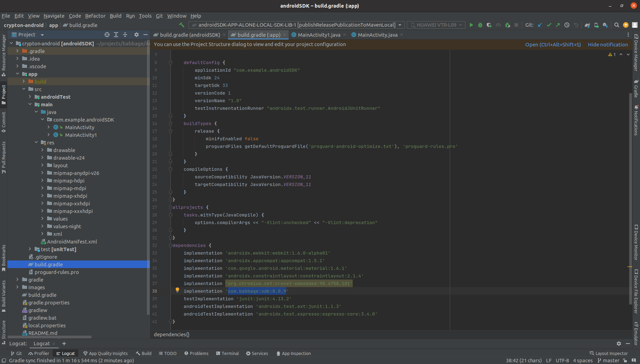Push commits with the Git arrow icon
Viewport: 640px width, 364px height.
tap(558, 25)
